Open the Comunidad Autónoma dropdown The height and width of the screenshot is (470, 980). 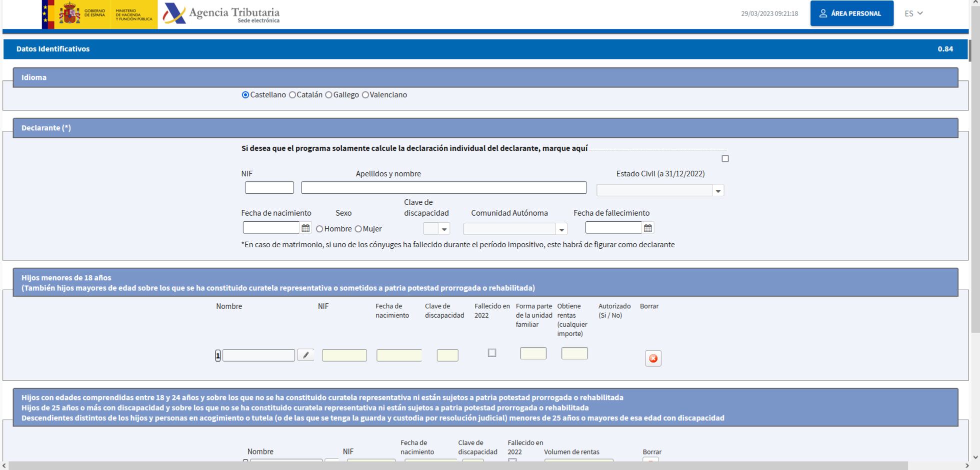(x=515, y=229)
